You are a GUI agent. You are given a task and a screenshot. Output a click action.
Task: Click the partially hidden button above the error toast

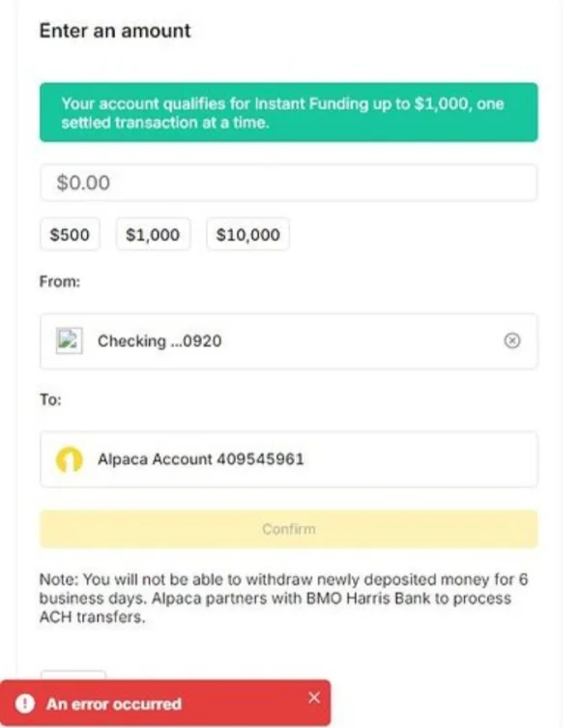72,674
